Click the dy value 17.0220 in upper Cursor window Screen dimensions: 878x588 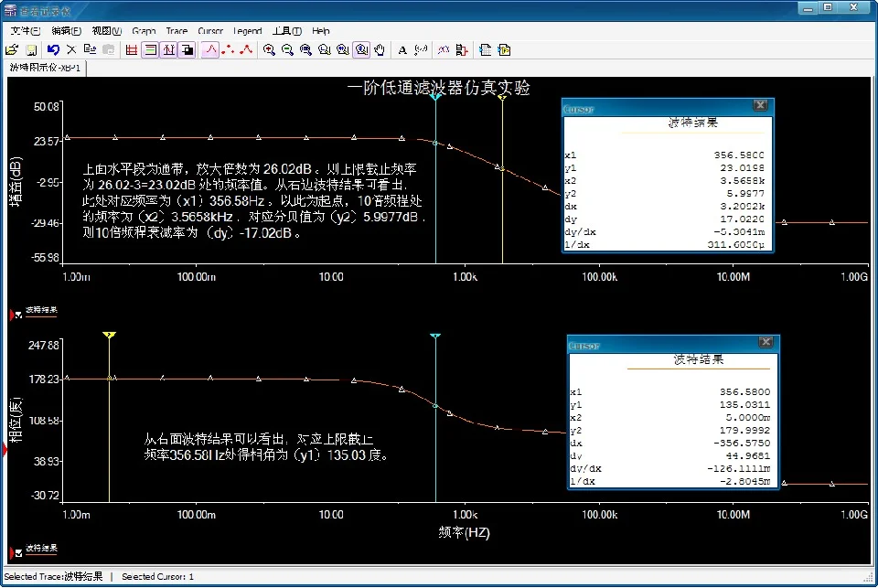coord(742,219)
